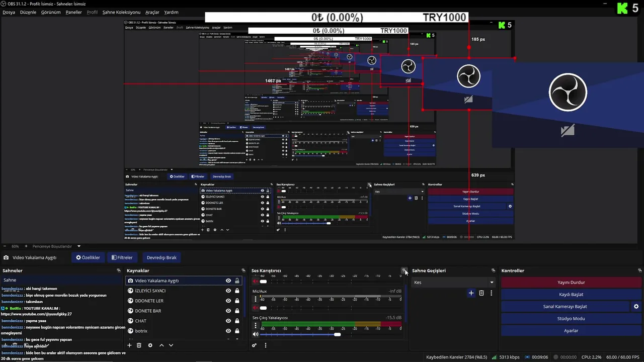644x362 pixels.
Task: Zoom out preview with minus icon
Action: coord(5,246)
